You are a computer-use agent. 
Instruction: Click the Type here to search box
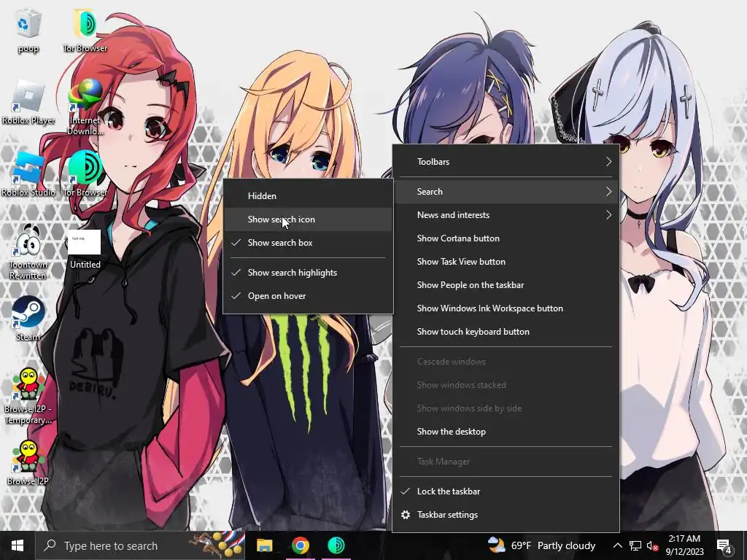141,545
